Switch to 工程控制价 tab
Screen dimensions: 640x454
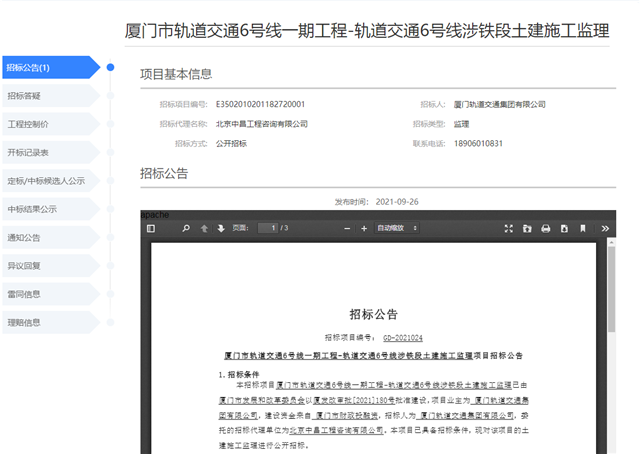pos(48,125)
